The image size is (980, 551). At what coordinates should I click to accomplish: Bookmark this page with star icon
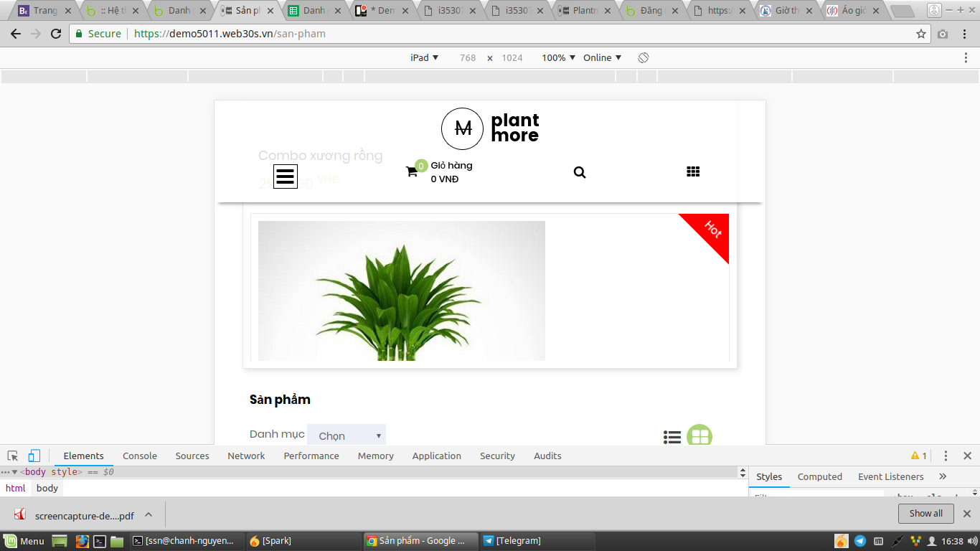(921, 34)
